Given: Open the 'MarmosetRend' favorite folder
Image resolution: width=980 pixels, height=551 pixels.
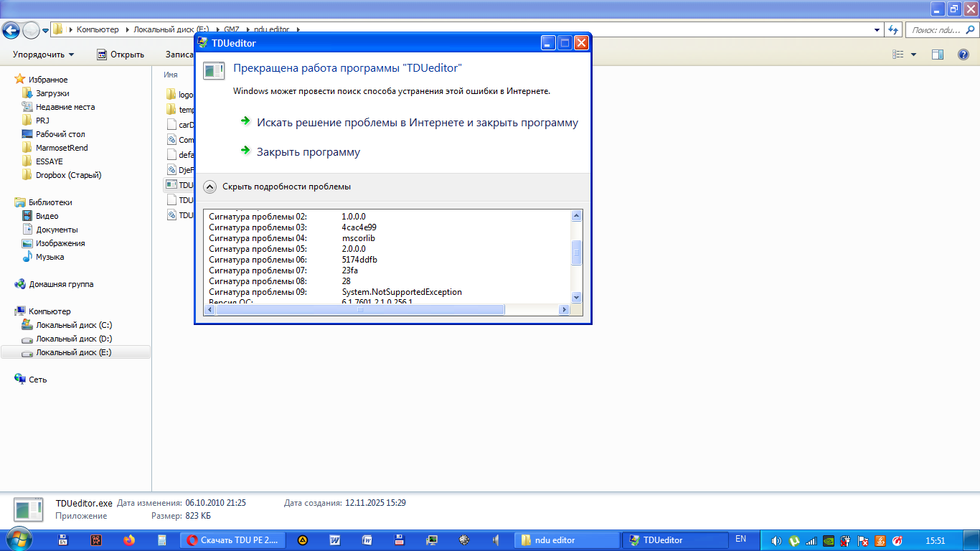Looking at the screenshot, I should pos(62,148).
